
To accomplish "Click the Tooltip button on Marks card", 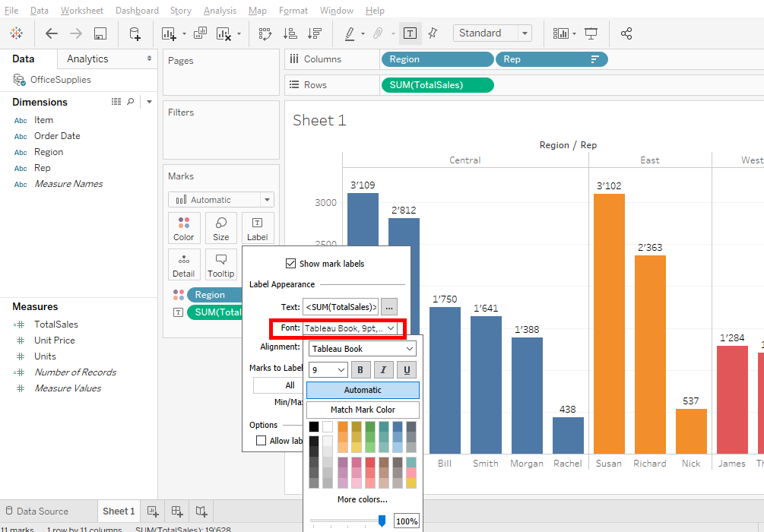I will click(220, 264).
